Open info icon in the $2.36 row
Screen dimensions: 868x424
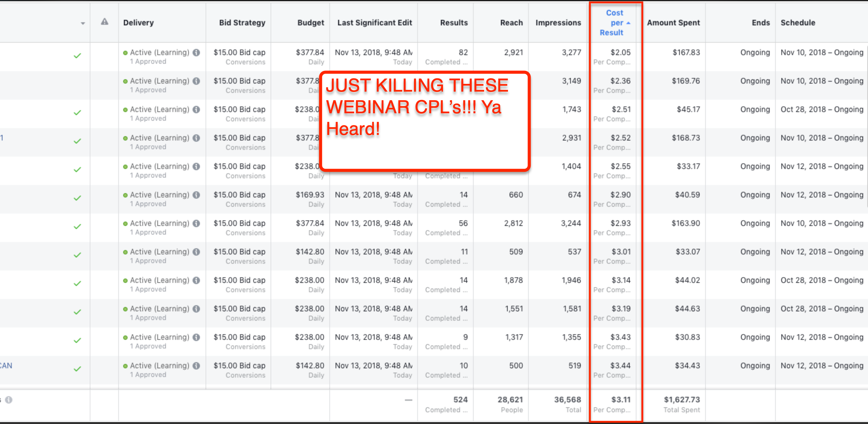[x=196, y=81]
